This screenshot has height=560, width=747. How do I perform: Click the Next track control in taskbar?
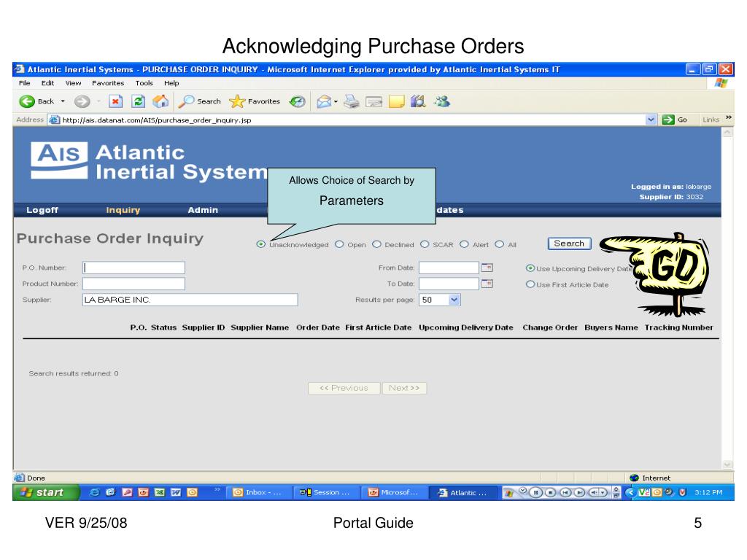click(579, 492)
